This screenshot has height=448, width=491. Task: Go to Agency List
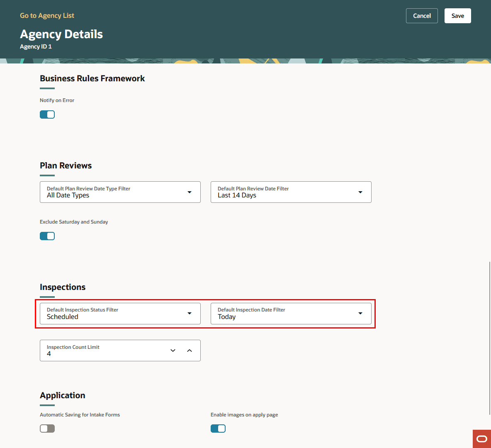click(x=47, y=15)
